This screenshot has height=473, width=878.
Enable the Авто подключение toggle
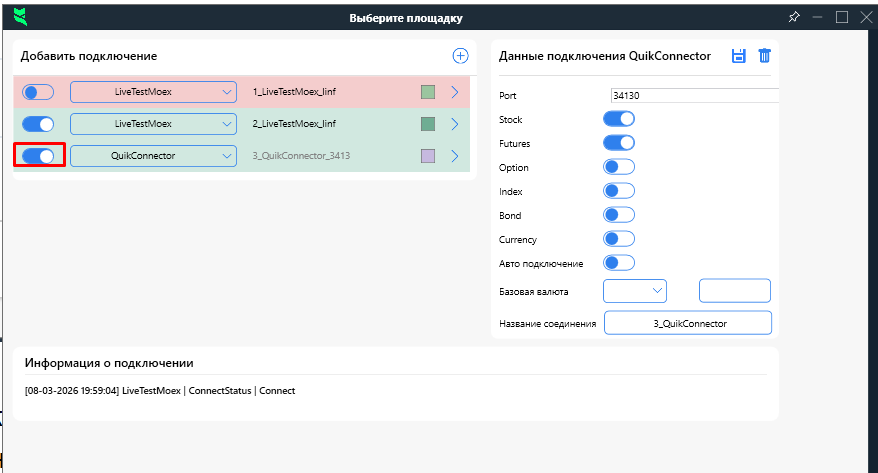click(619, 263)
